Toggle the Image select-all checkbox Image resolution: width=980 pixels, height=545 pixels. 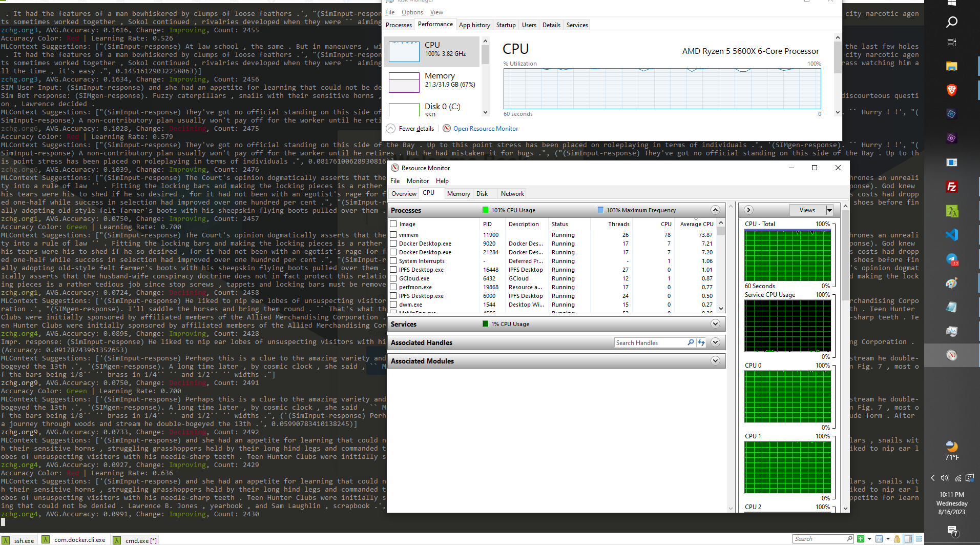coord(393,224)
